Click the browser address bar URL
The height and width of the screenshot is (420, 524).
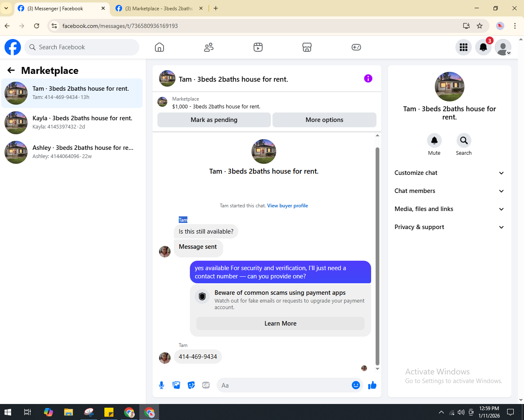click(x=120, y=26)
